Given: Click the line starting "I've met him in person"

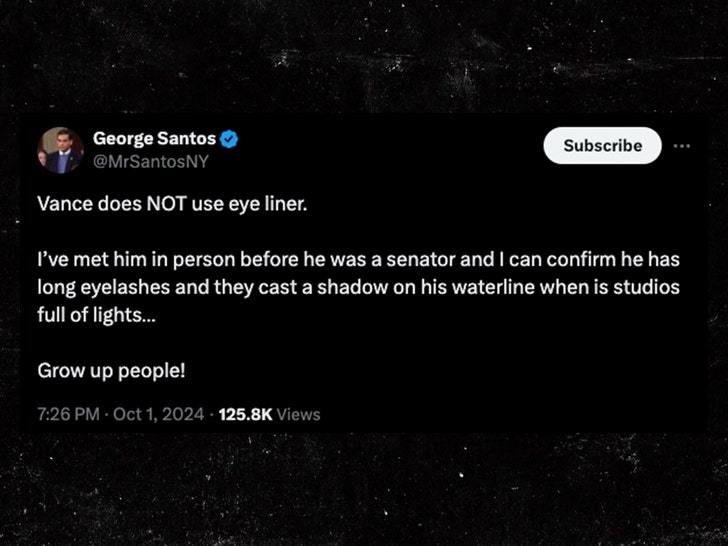Looking at the screenshot, I should pyautogui.click(x=359, y=261).
